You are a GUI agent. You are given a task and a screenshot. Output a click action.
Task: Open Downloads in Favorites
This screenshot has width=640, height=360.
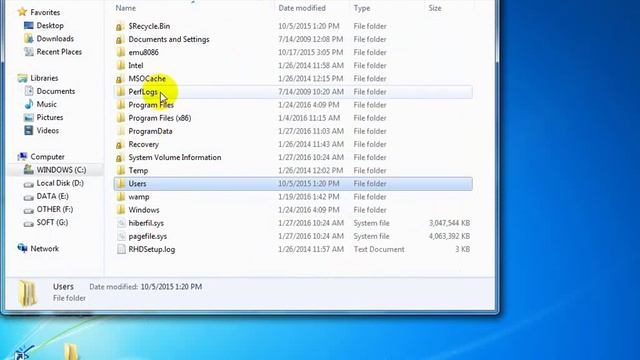click(55, 38)
